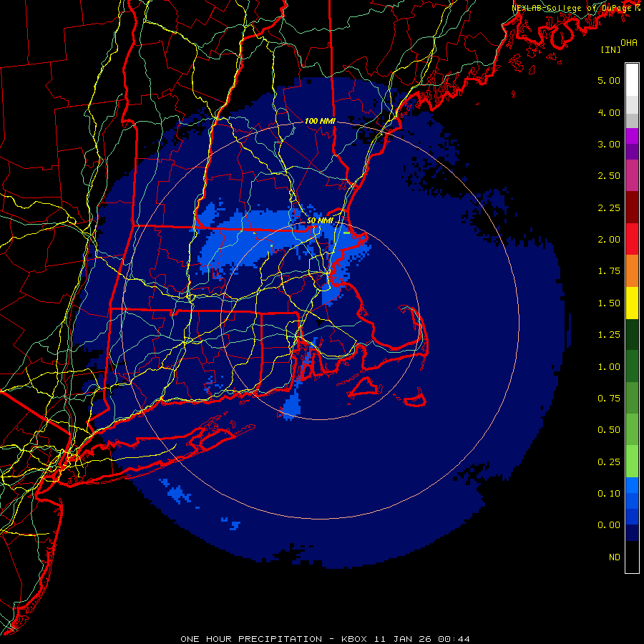The height and width of the screenshot is (644, 644).
Task: Click the '0.25' scale label
Action: coord(609,462)
